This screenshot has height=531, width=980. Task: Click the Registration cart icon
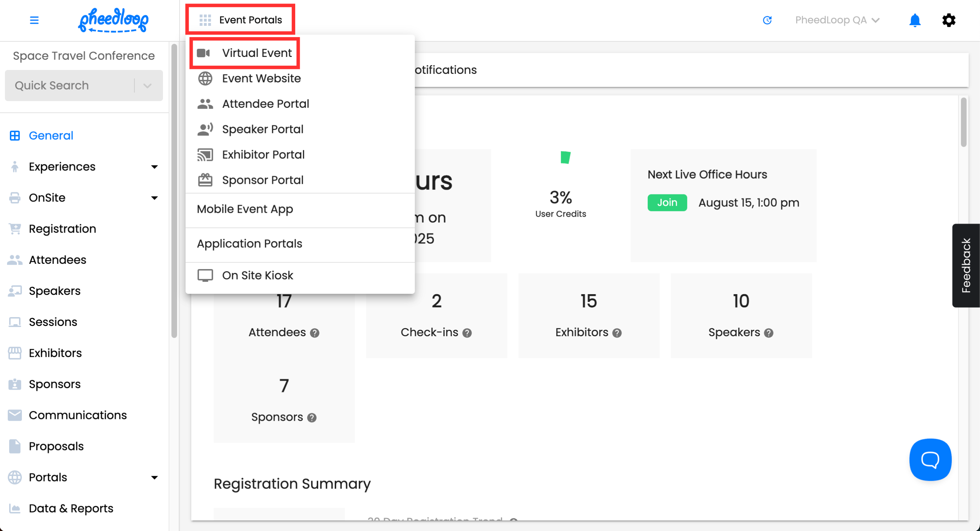pyautogui.click(x=14, y=229)
